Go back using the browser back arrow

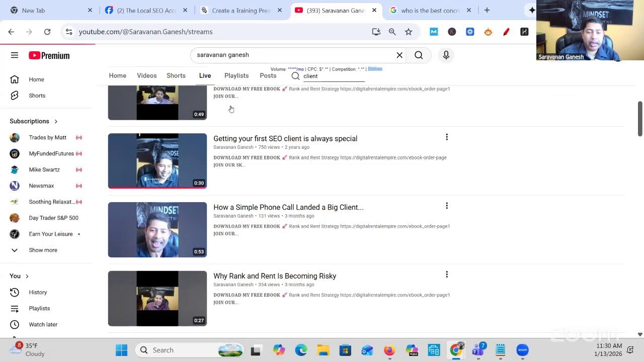[11, 32]
